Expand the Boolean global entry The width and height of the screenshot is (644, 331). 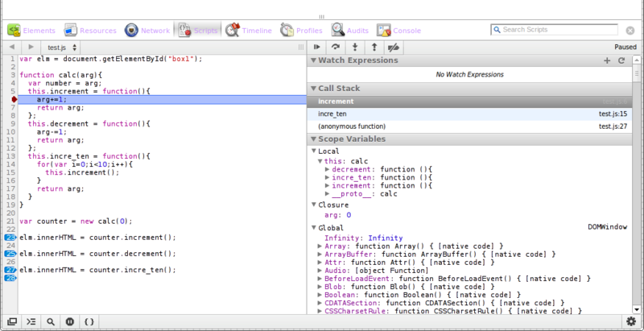(x=320, y=295)
